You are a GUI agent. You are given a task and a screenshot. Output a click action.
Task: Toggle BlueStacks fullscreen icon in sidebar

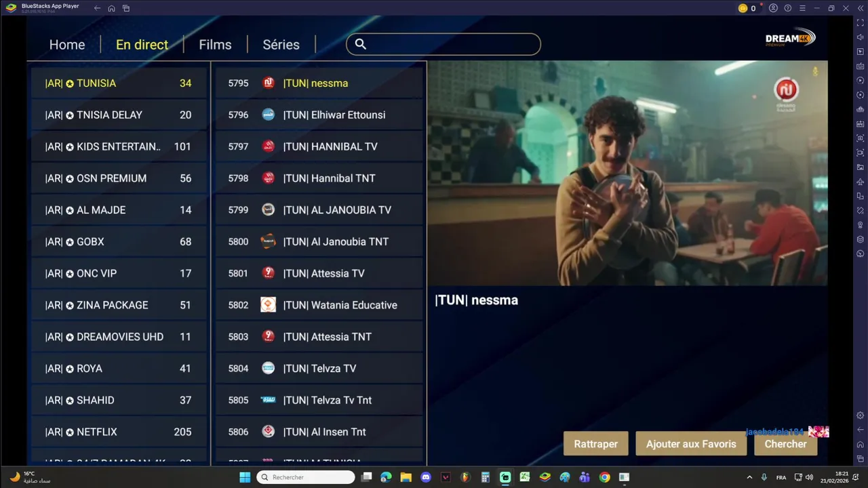click(861, 22)
